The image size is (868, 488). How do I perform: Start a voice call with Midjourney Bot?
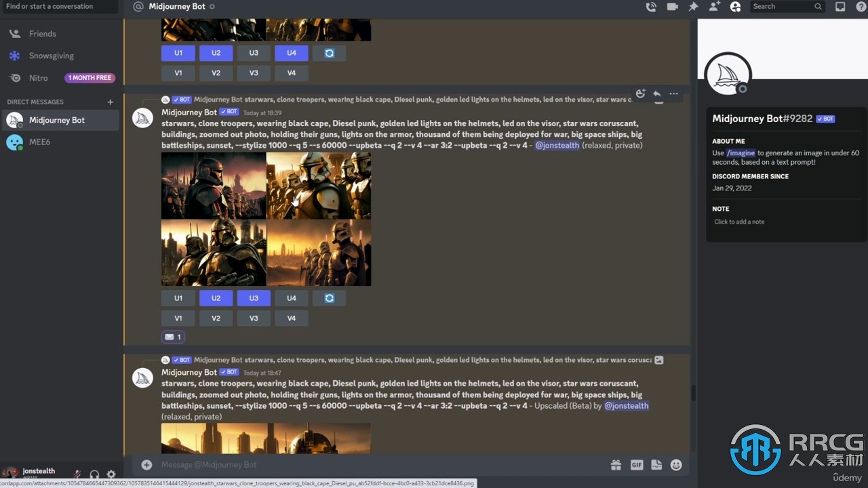651,7
